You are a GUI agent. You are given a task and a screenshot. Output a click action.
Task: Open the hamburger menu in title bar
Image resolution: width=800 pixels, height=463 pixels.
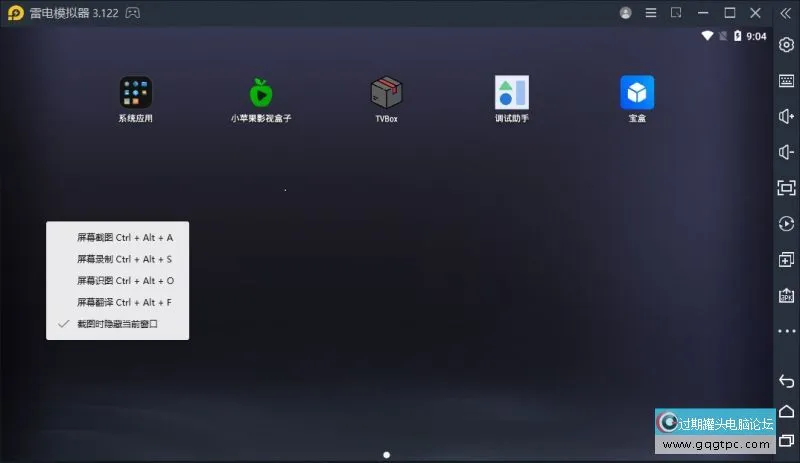point(651,13)
